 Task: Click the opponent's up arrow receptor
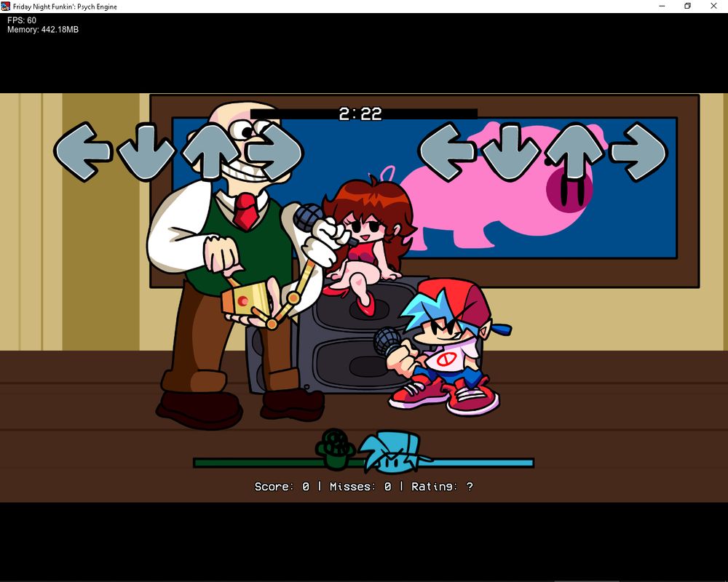click(x=211, y=151)
